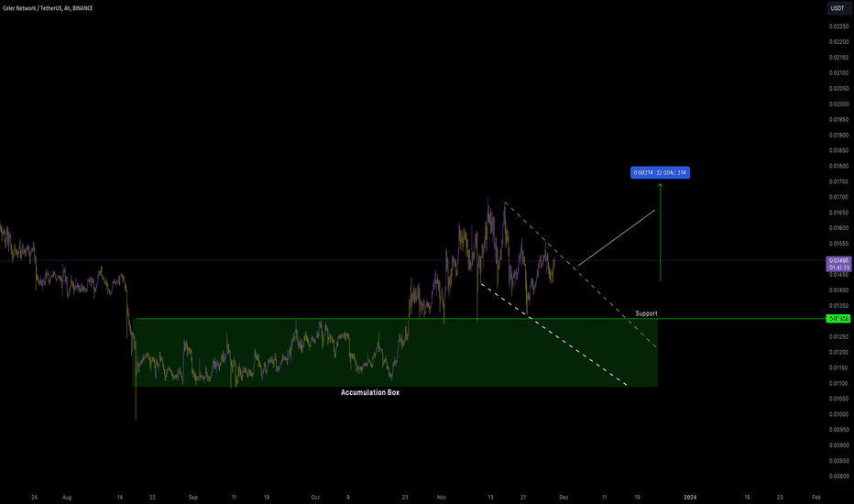854x504 pixels.
Task: Click the 2024 label on time axis
Action: coord(690,498)
